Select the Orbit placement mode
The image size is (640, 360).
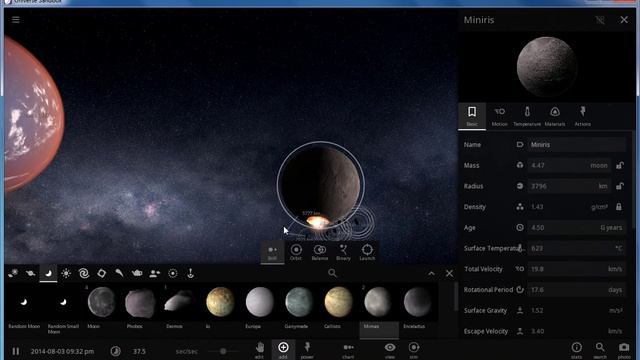(296, 252)
